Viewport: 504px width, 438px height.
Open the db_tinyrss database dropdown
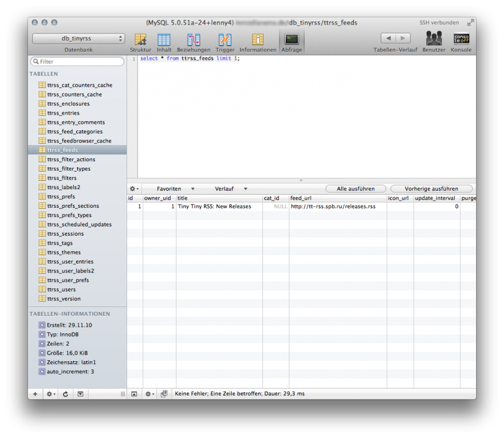tap(78, 38)
